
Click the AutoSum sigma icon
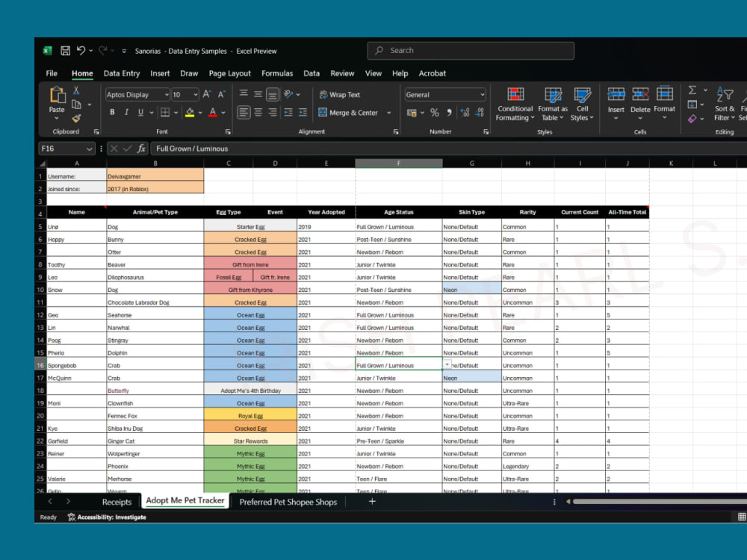(692, 90)
